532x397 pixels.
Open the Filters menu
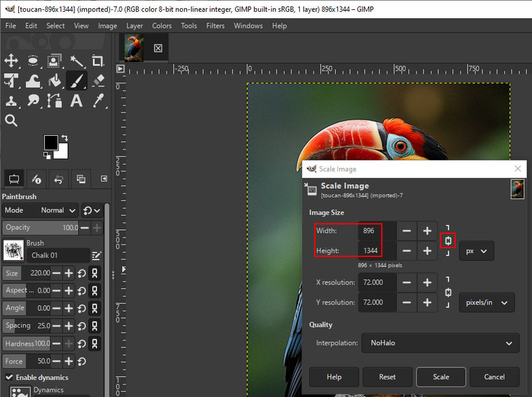click(215, 26)
